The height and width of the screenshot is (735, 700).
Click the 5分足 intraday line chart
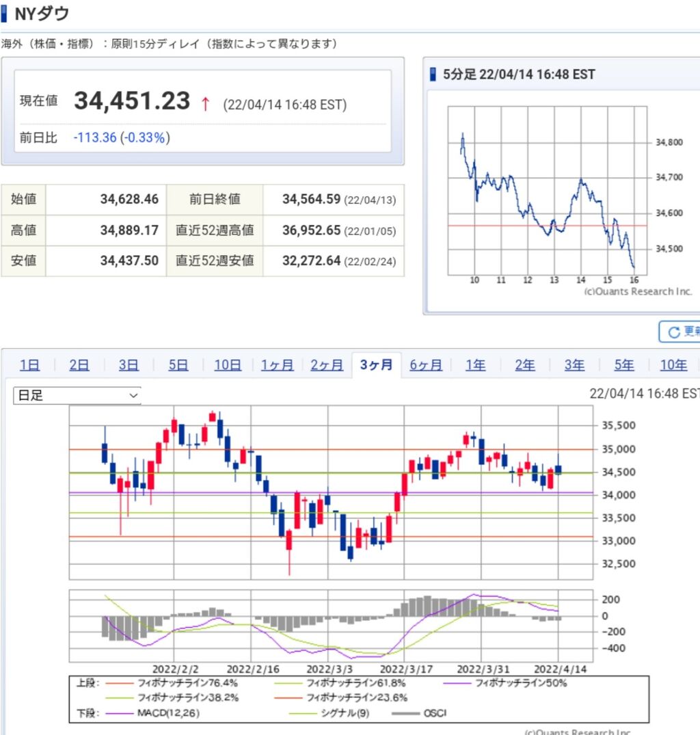click(548, 191)
